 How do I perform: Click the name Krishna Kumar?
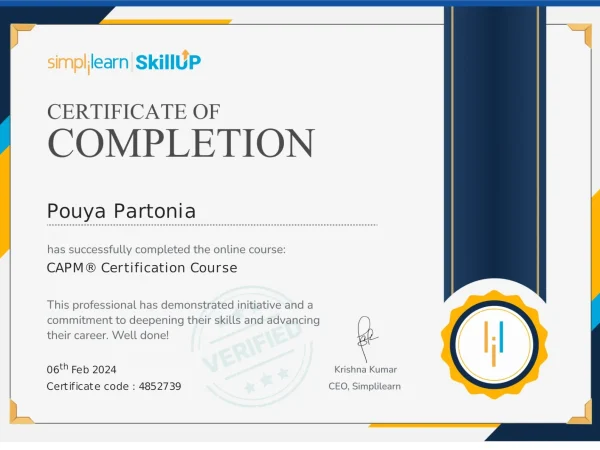pyautogui.click(x=365, y=369)
